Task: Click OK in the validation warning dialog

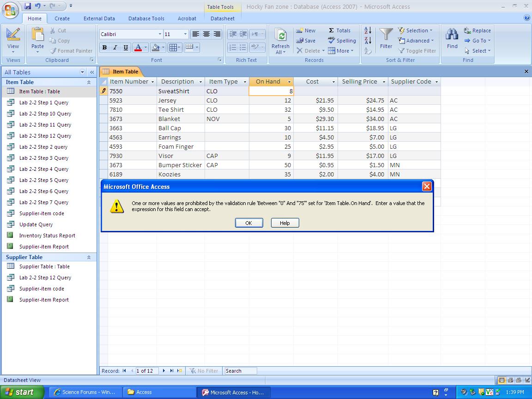Action: pos(249,223)
